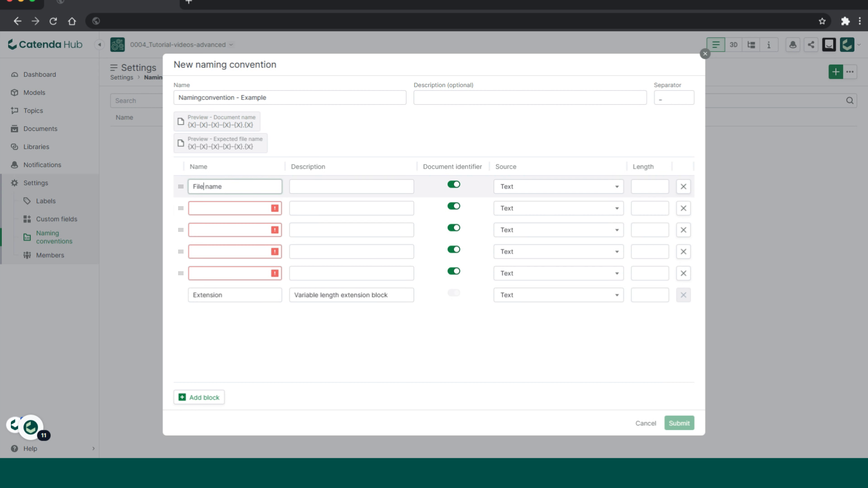Click the convention Name input field
Viewport: 868px width, 488px height.
pos(290,98)
